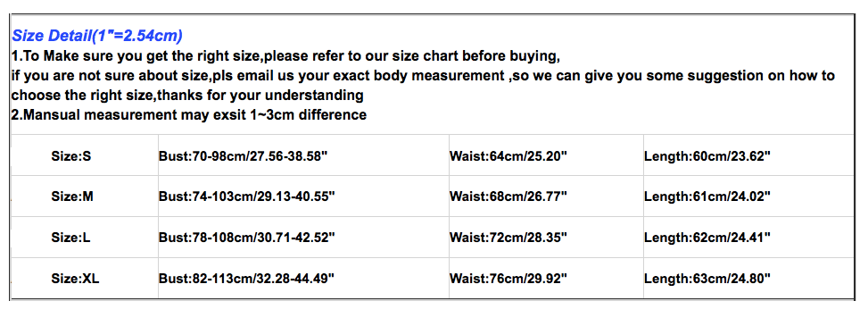Viewport: 868px width, 326px height.
Task: Click the Length:63cm/24.80" cell
Action: tap(748, 279)
